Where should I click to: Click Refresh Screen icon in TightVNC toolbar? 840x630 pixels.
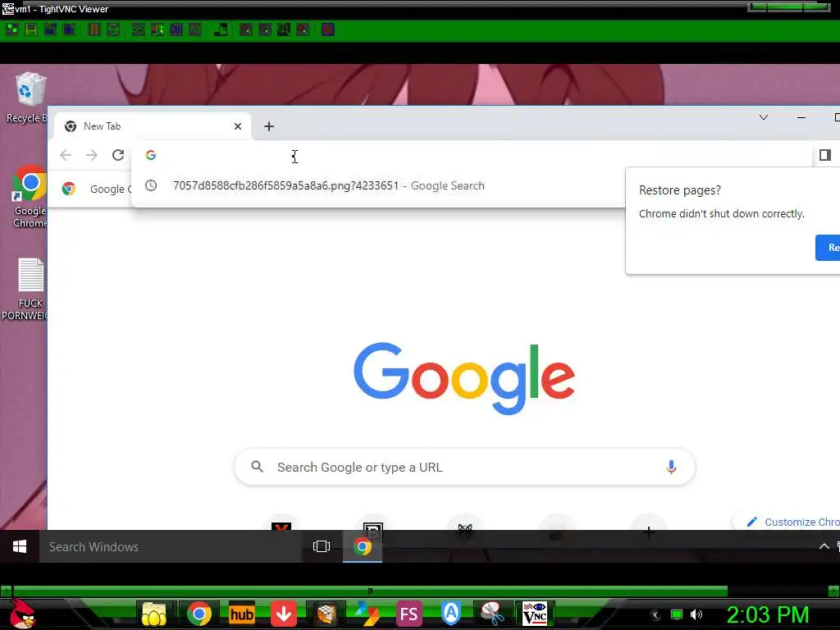(x=113, y=30)
